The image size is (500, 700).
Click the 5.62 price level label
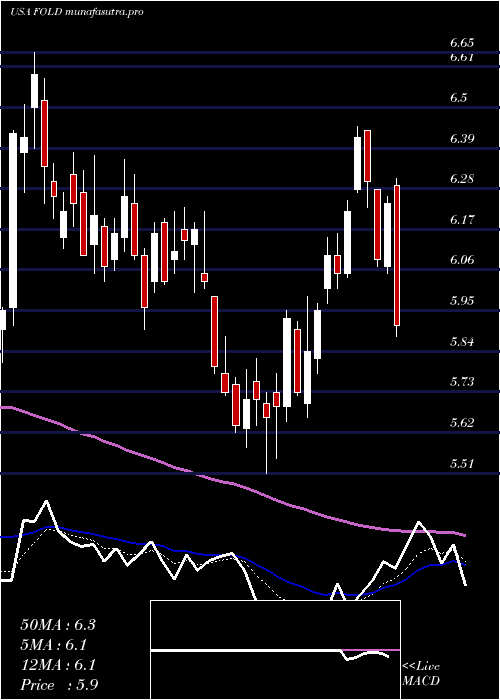(x=462, y=422)
